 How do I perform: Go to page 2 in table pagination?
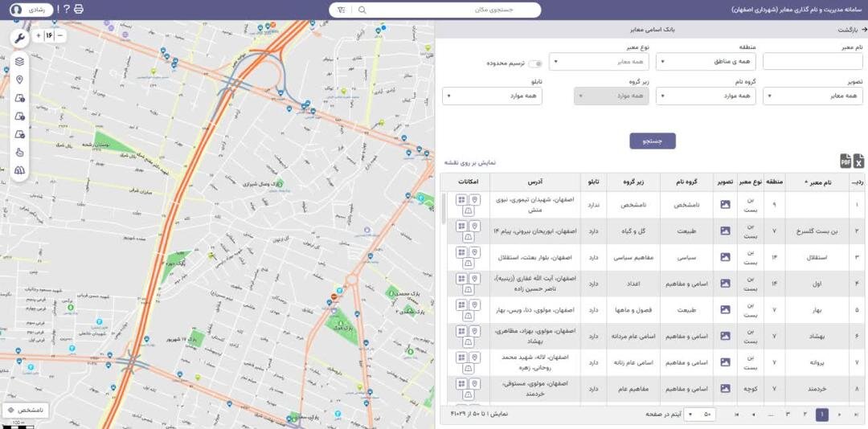coord(805,415)
